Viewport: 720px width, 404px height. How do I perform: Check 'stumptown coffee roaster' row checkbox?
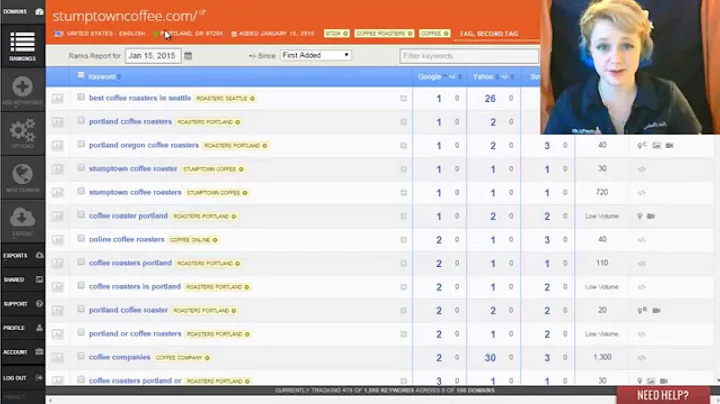pos(81,168)
